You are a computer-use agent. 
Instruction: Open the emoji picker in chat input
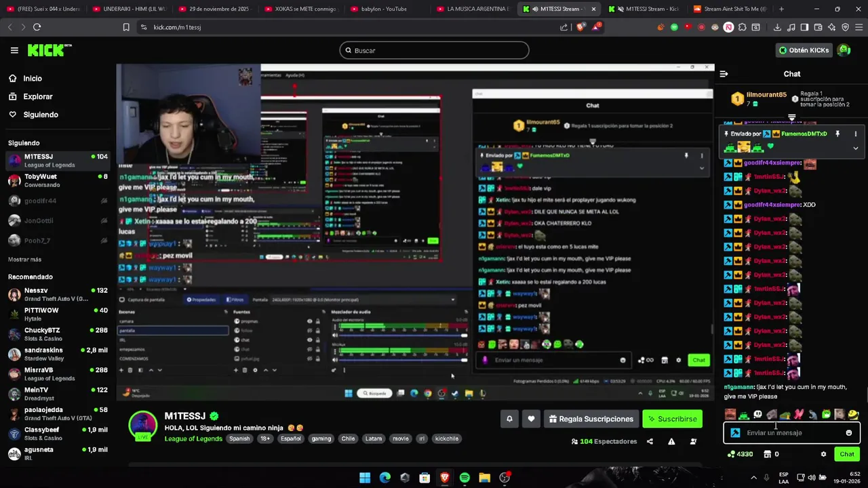(x=849, y=433)
